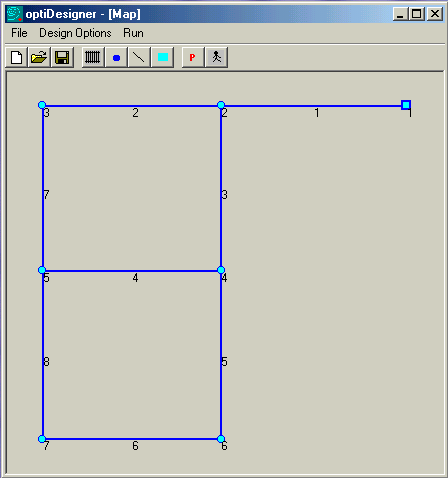Open the Run menu

coord(133,33)
